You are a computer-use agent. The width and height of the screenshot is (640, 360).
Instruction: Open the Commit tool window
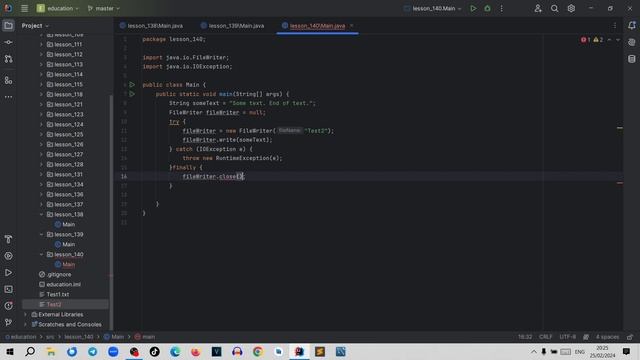click(8, 42)
